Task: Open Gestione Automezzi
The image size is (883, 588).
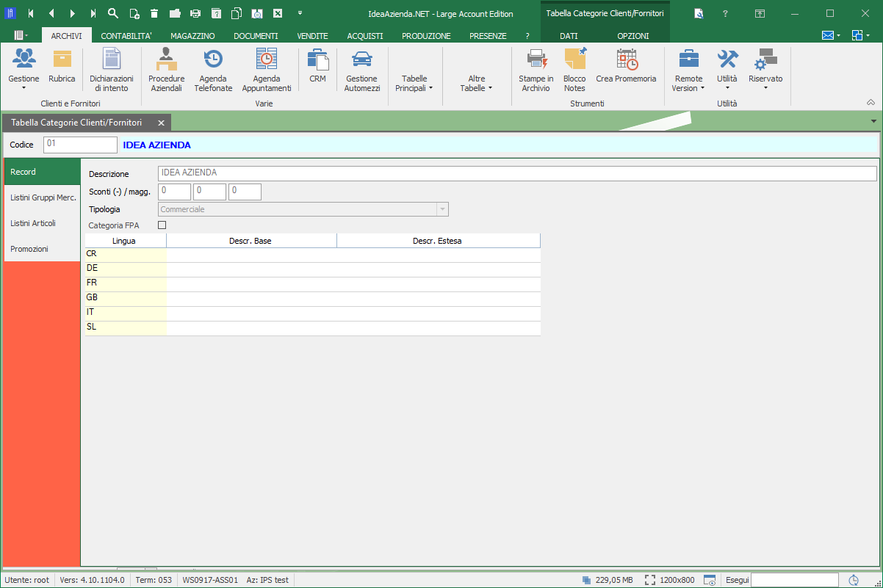Action: point(362,69)
